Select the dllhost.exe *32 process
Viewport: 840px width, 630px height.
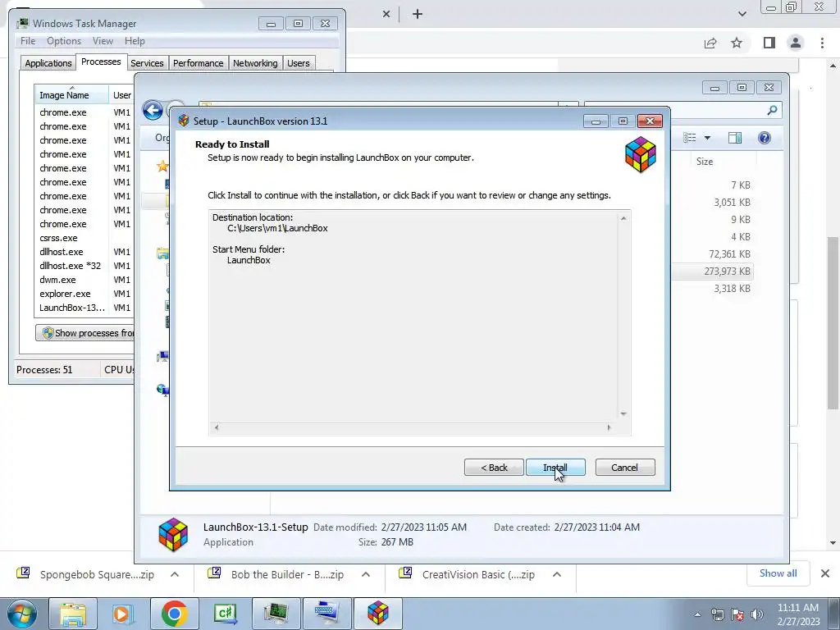(x=84, y=266)
